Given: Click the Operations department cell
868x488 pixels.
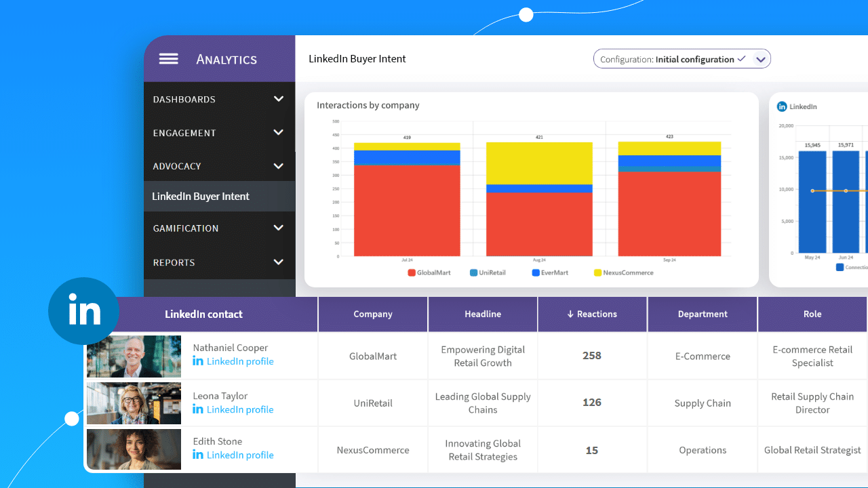Looking at the screenshot, I should pos(703,450).
